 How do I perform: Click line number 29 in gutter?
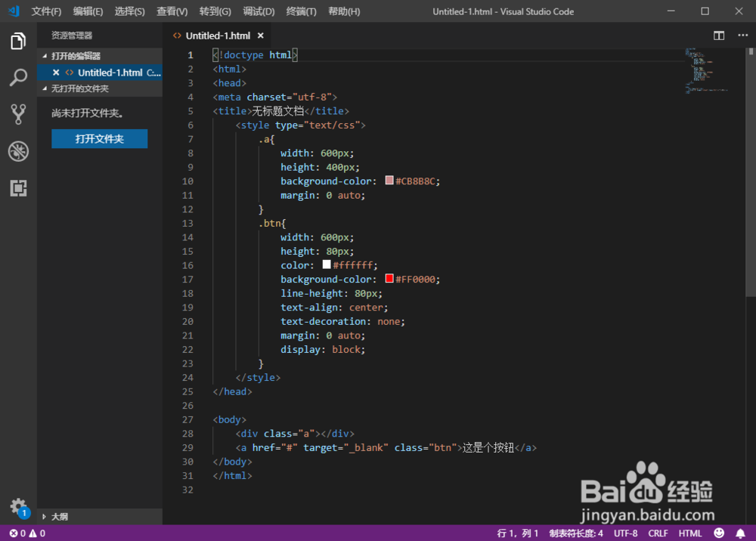point(187,447)
